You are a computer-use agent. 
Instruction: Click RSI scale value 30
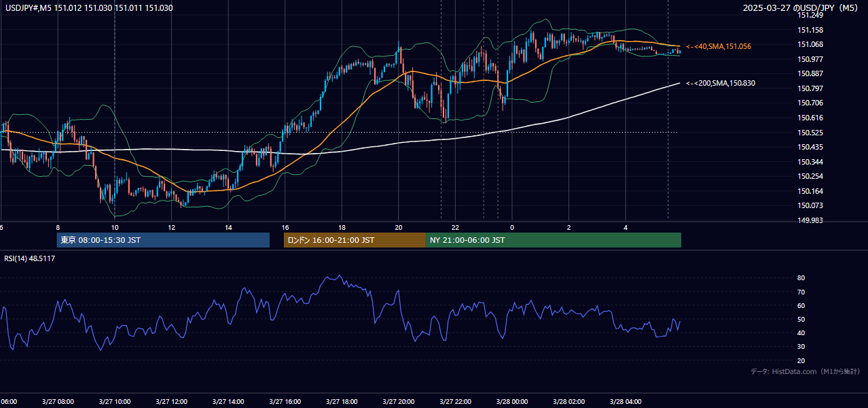coord(801,347)
